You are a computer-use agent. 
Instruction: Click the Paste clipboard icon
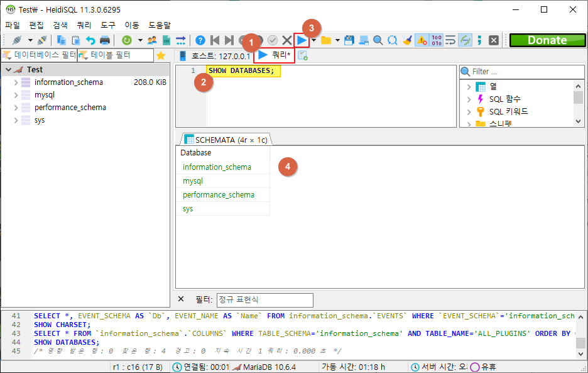pos(76,40)
